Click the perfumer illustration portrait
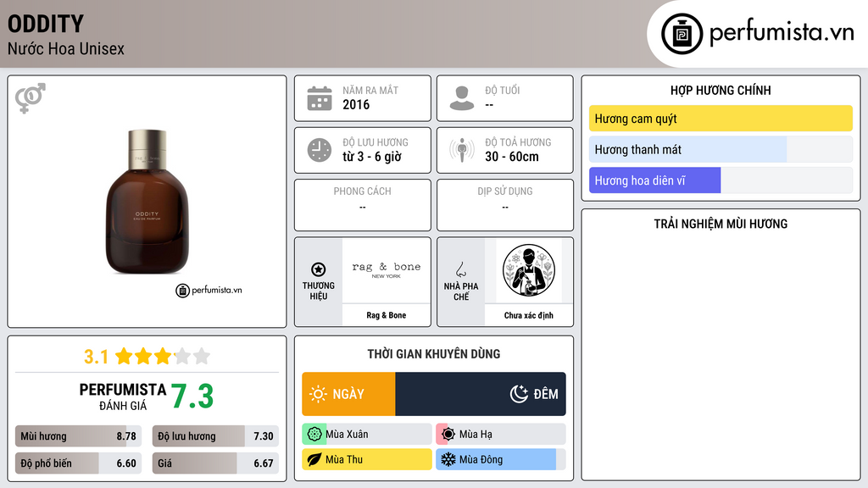This screenshot has width=868, height=488. point(529,270)
